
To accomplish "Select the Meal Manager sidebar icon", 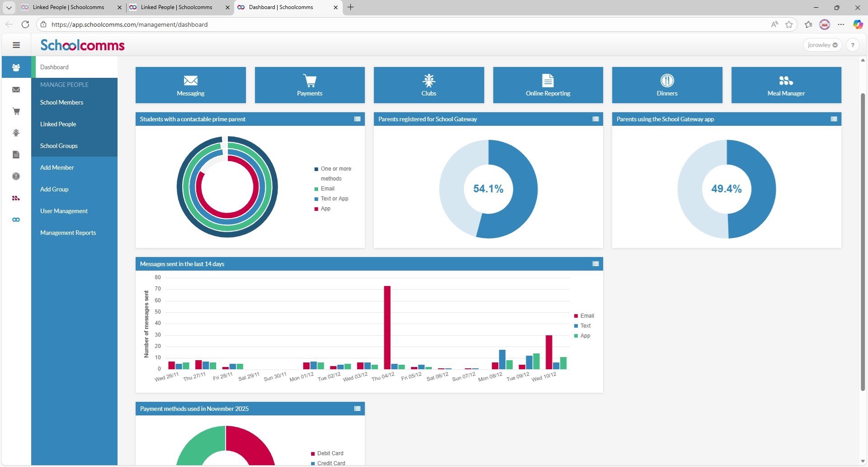I will click(16, 198).
